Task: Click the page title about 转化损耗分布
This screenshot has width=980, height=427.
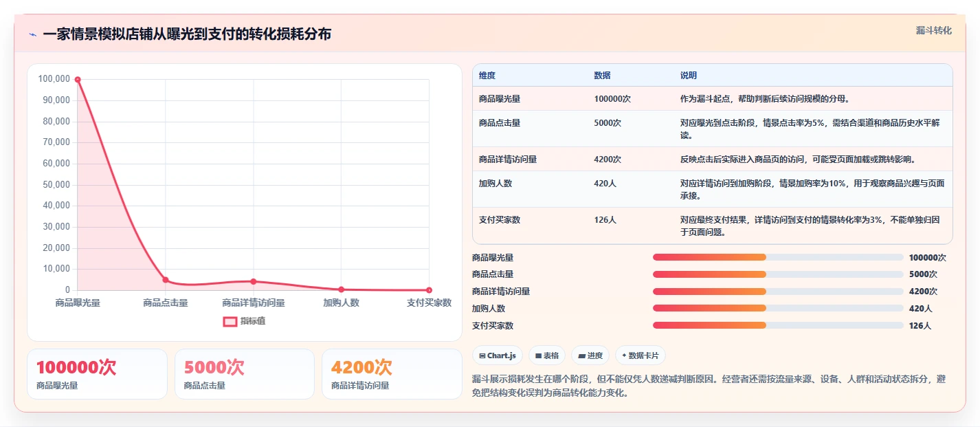Action: tap(187, 34)
